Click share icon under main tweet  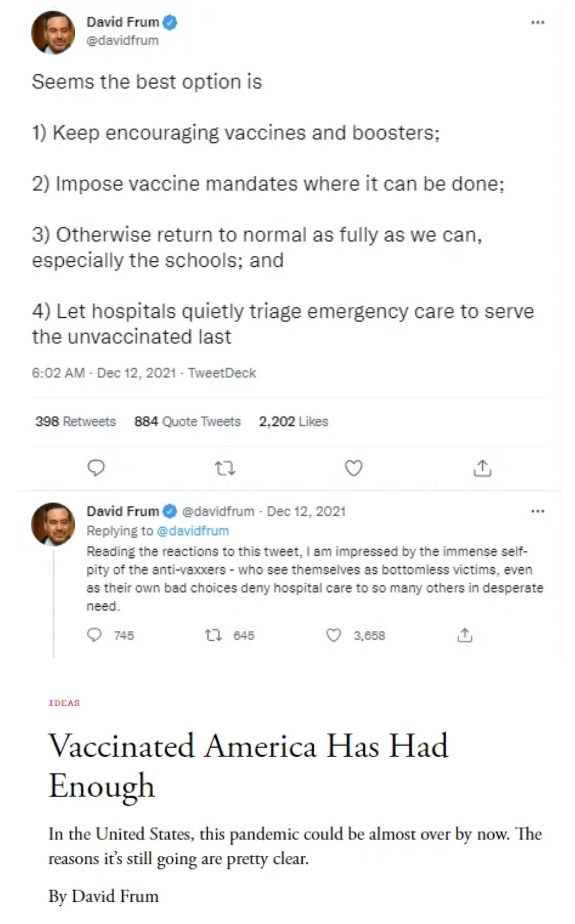[482, 468]
